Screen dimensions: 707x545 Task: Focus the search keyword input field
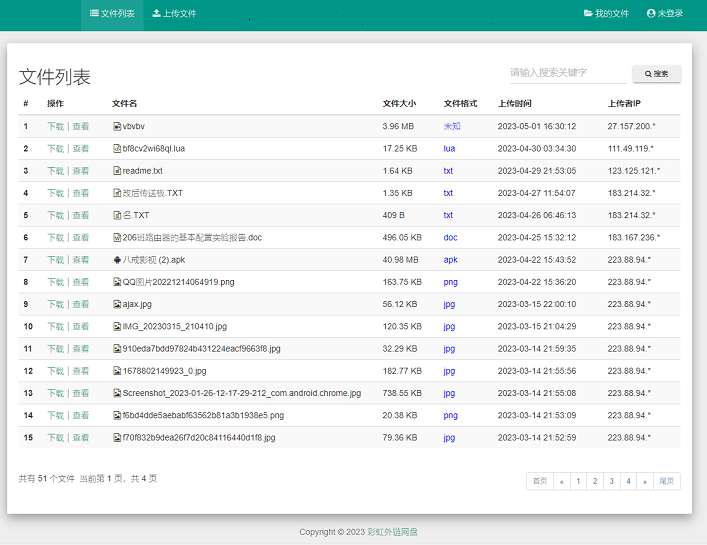pyautogui.click(x=567, y=73)
